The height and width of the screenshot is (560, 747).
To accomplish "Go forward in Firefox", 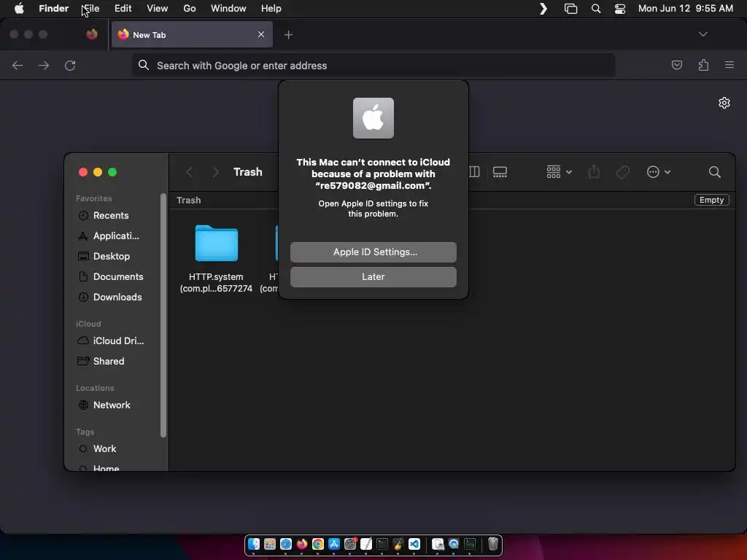I will point(44,65).
